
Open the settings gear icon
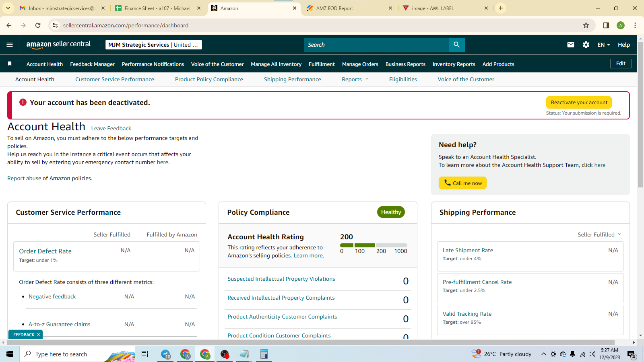point(586,45)
